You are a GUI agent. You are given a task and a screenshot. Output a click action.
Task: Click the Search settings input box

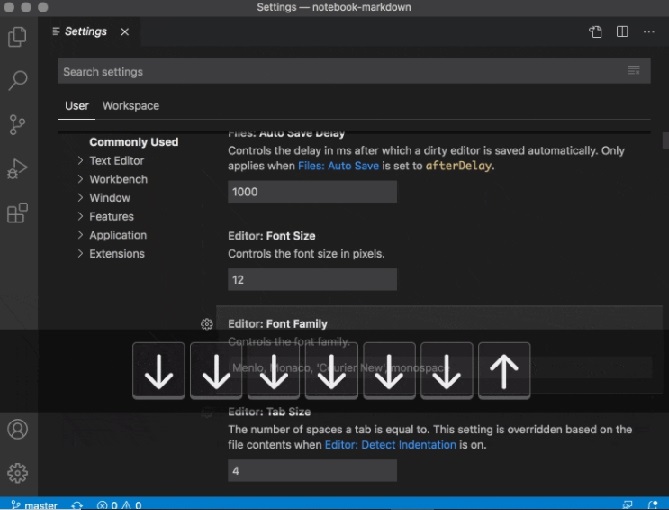click(x=354, y=71)
